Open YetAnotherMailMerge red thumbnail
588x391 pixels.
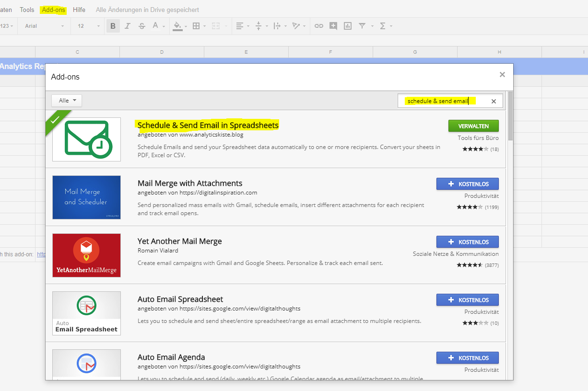(x=86, y=255)
